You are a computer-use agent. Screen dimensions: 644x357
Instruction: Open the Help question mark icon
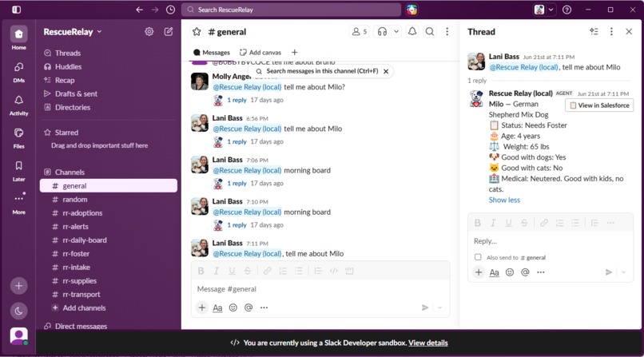566,10
